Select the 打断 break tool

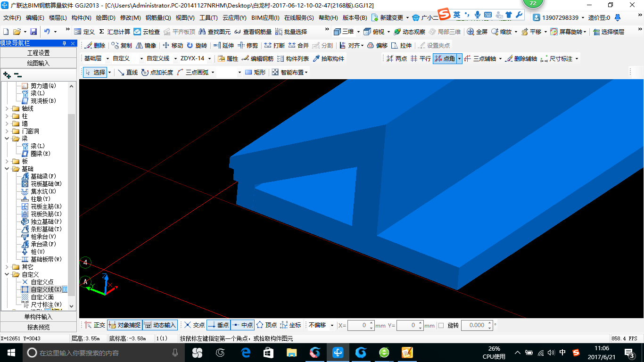click(x=274, y=45)
